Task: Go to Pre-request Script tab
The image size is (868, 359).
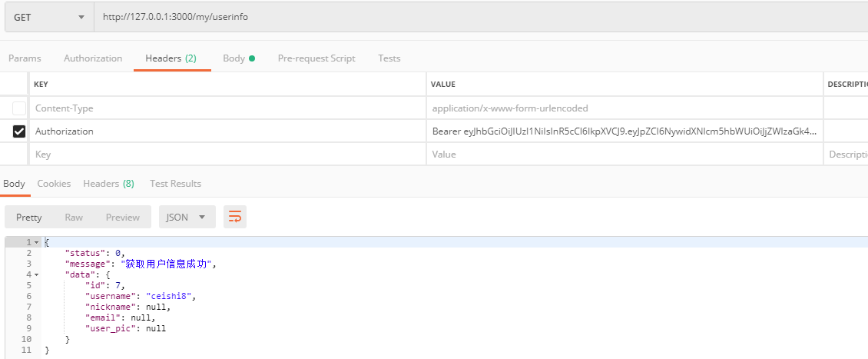Action: tap(316, 58)
